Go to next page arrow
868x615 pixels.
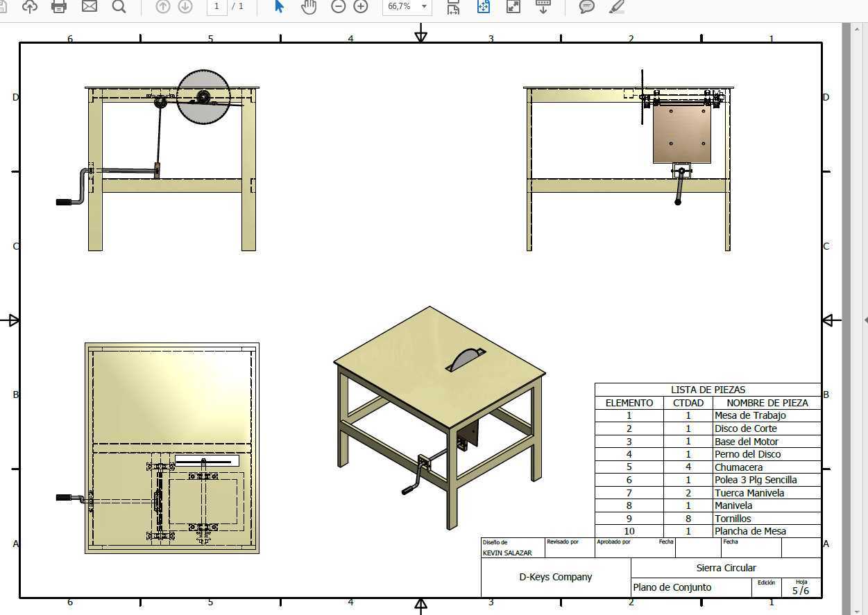coord(185,6)
